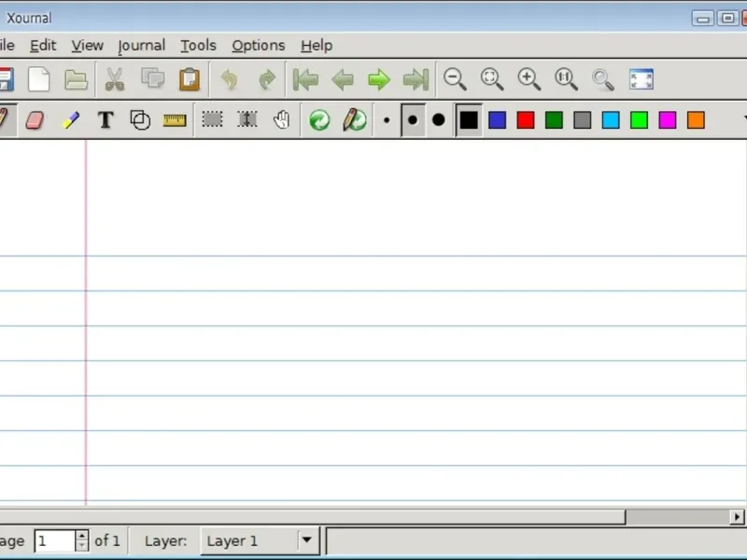Open the Tools menu
Viewport: 747px width, 560px height.
198,45
